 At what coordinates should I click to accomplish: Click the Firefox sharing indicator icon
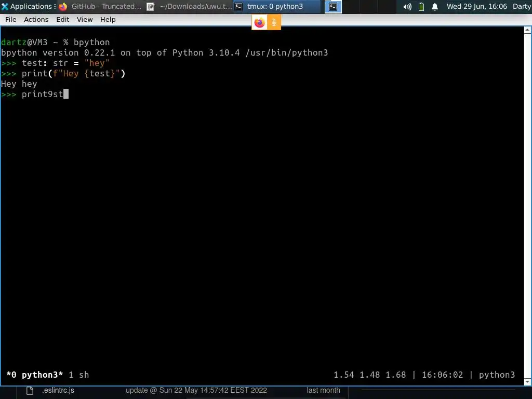[259, 23]
